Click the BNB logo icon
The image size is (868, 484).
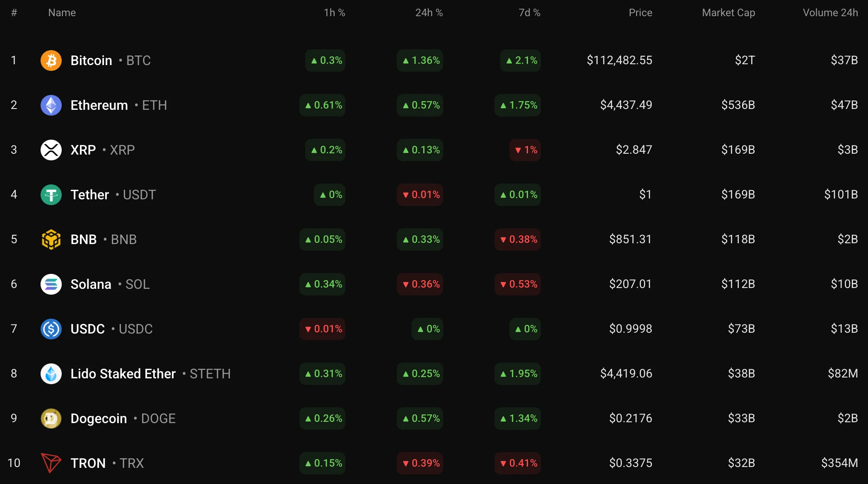51,240
